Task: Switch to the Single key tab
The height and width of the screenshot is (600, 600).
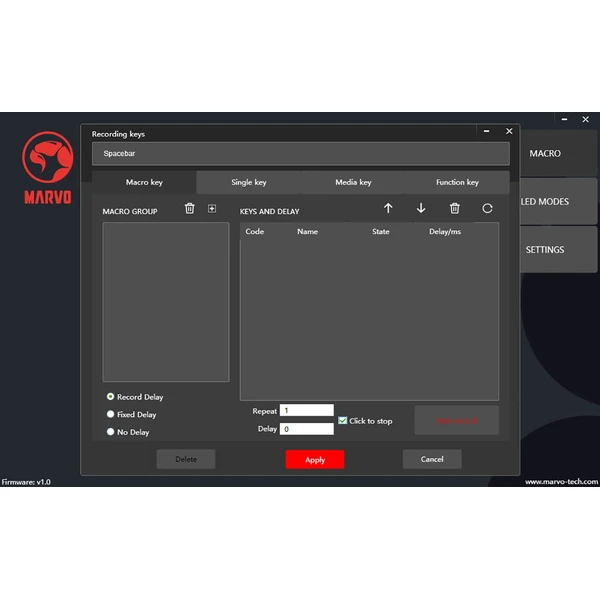Action: coord(249,182)
